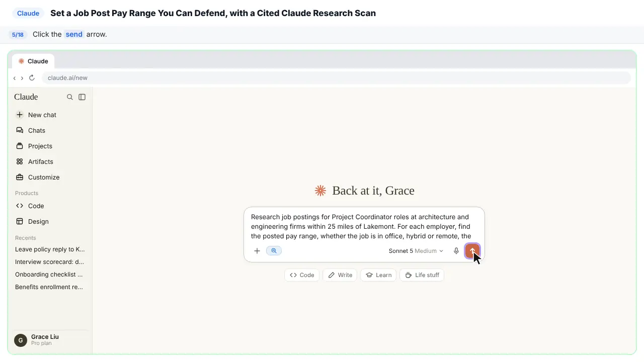Open Customize in the sidebar
The width and height of the screenshot is (644, 362).
pos(50,177)
